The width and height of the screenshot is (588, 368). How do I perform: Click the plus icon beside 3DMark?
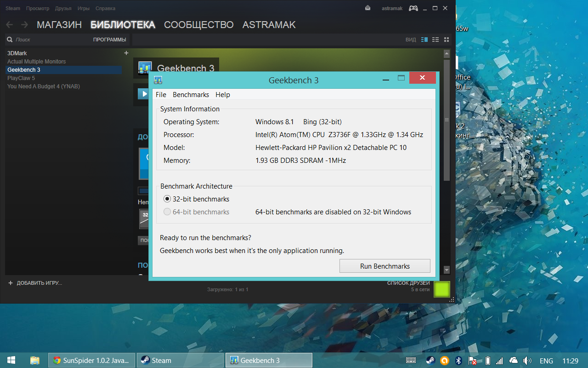tap(126, 53)
